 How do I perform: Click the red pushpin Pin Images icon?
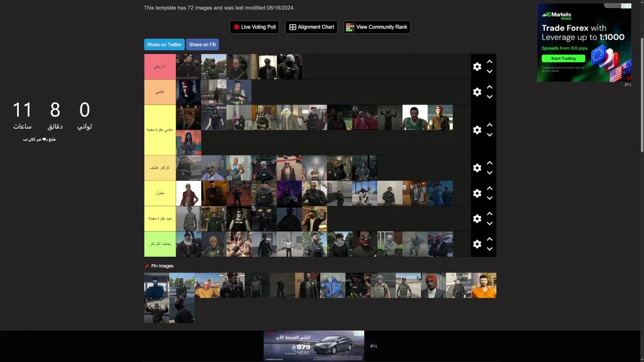(147, 266)
